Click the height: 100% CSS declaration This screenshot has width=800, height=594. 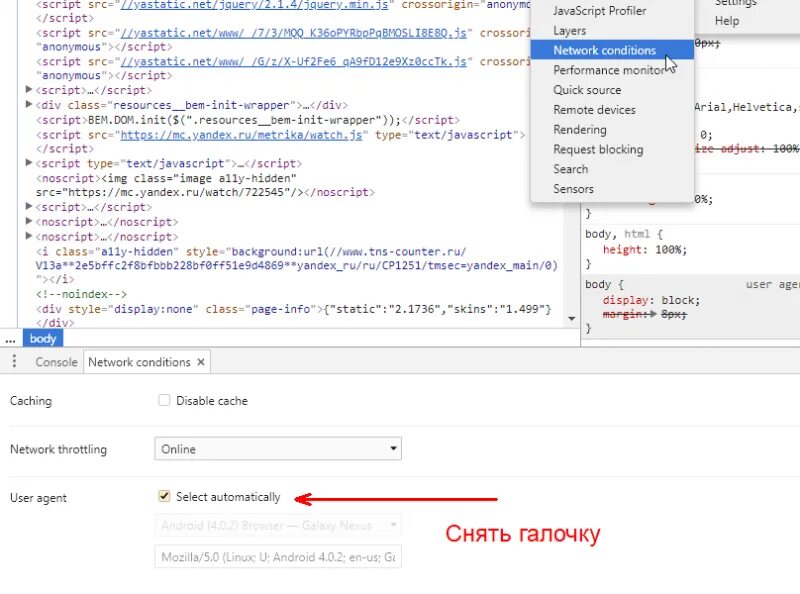(x=645, y=250)
